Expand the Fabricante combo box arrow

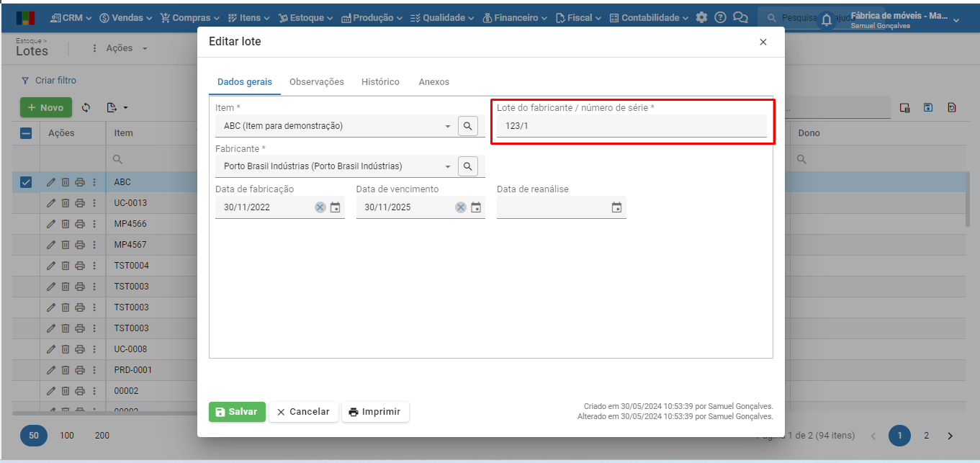pyautogui.click(x=448, y=166)
